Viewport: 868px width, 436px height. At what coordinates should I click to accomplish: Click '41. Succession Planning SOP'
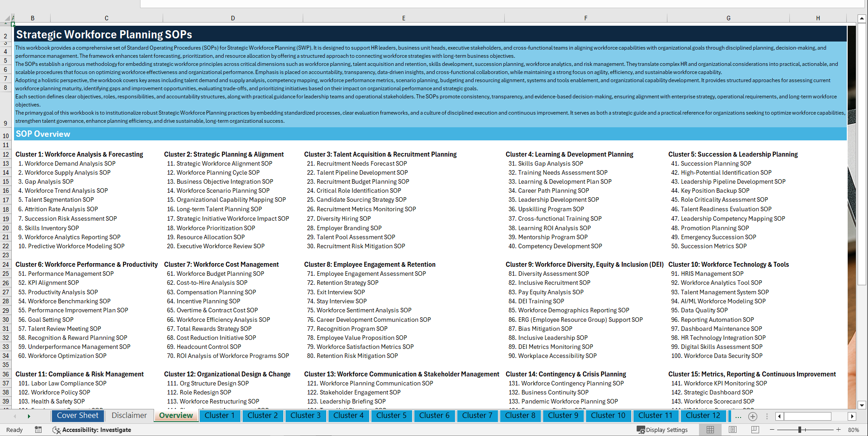click(711, 163)
